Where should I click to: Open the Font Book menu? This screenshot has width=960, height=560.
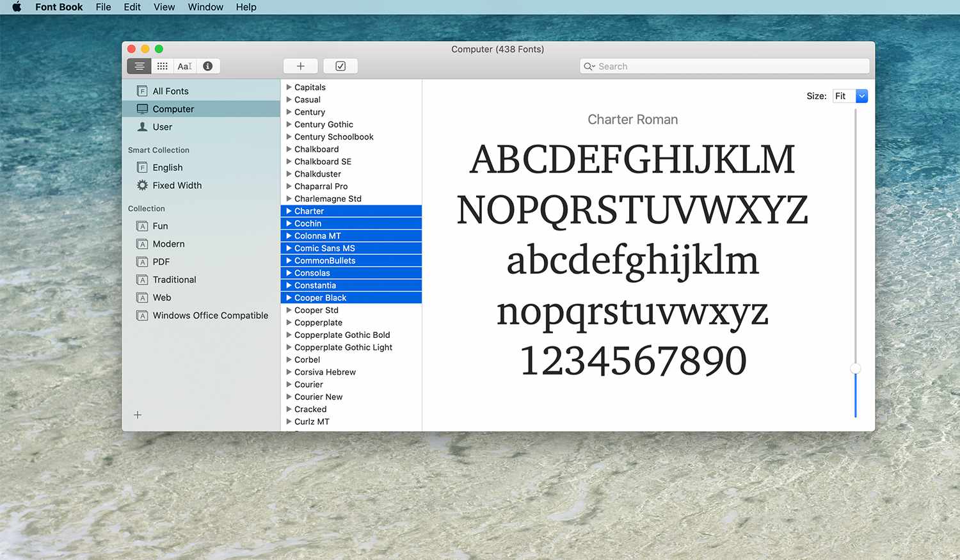tap(59, 7)
